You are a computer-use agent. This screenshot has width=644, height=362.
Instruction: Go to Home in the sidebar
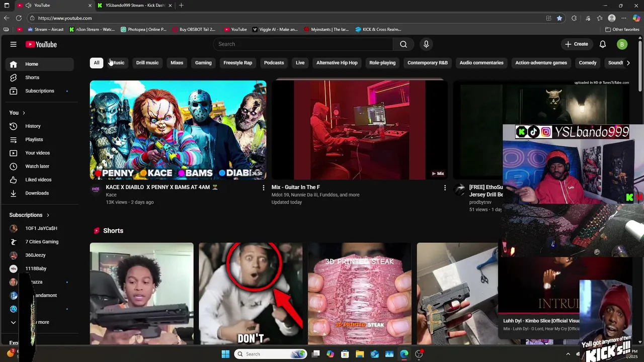tap(39, 64)
